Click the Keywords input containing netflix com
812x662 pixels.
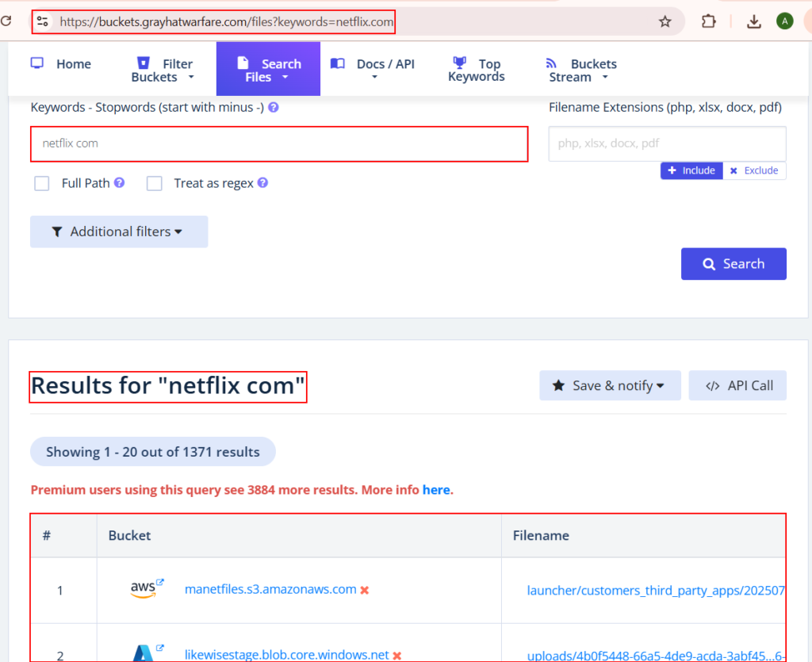(x=279, y=143)
